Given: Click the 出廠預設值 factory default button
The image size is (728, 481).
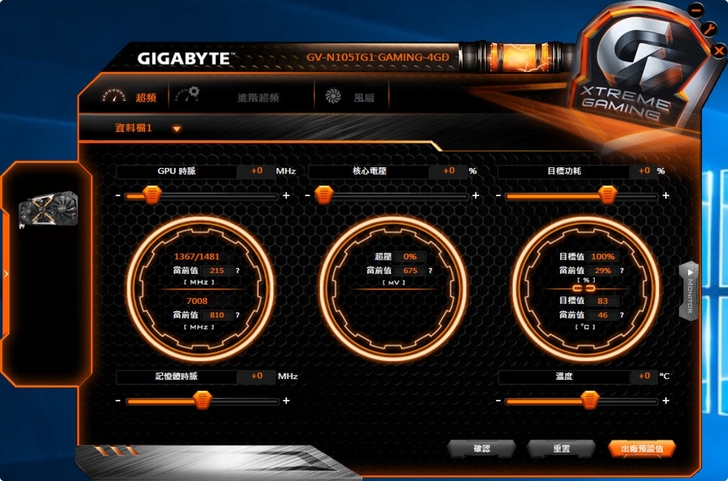Looking at the screenshot, I should pos(642,448).
